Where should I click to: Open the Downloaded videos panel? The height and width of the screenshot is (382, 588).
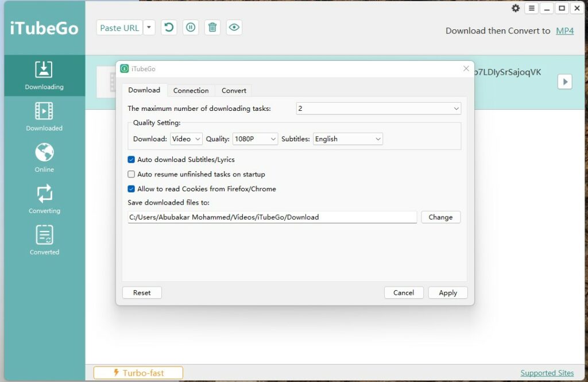(44, 117)
